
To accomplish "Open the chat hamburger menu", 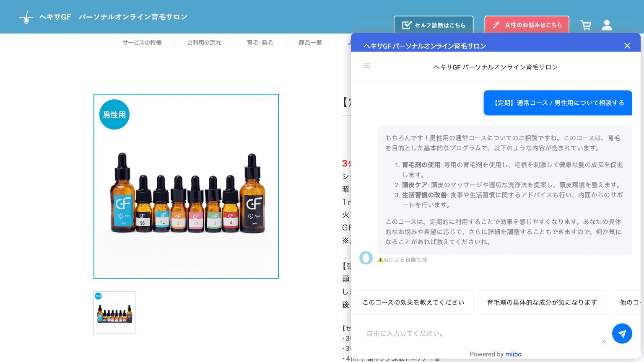I will [366, 66].
